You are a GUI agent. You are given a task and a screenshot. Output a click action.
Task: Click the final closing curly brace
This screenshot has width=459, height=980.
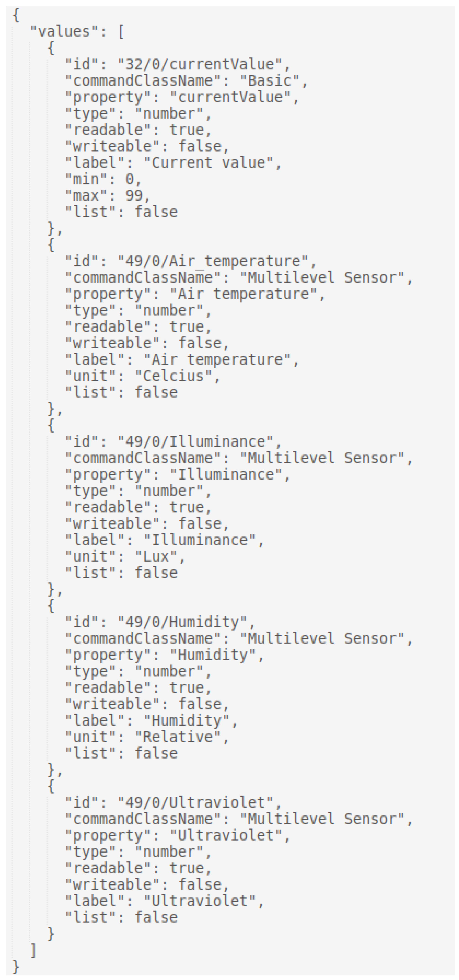pyautogui.click(x=16, y=967)
